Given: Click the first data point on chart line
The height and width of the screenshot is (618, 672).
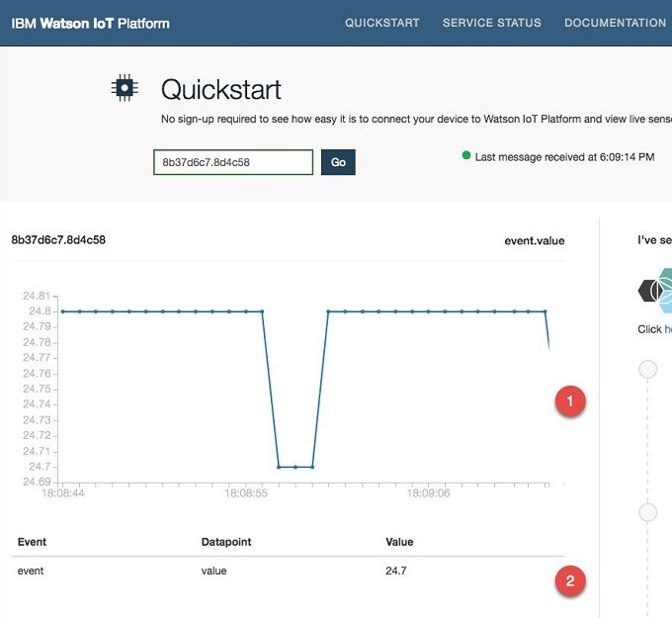Looking at the screenshot, I should click(x=63, y=311).
